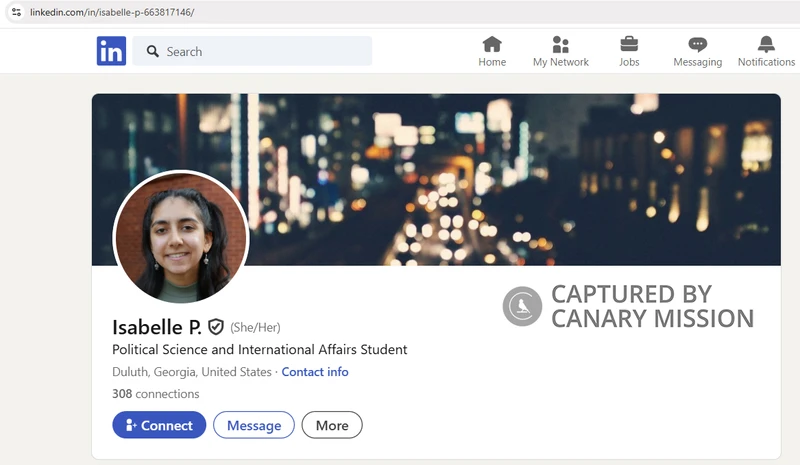Screen dimensions: 800x465
Task: Click the verification shield badge icon
Action: (x=216, y=327)
